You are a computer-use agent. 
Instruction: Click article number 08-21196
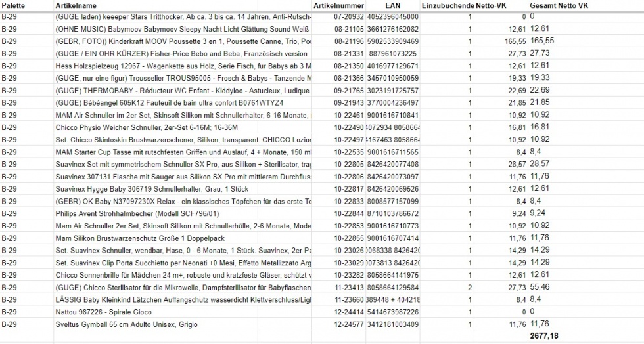(349, 41)
